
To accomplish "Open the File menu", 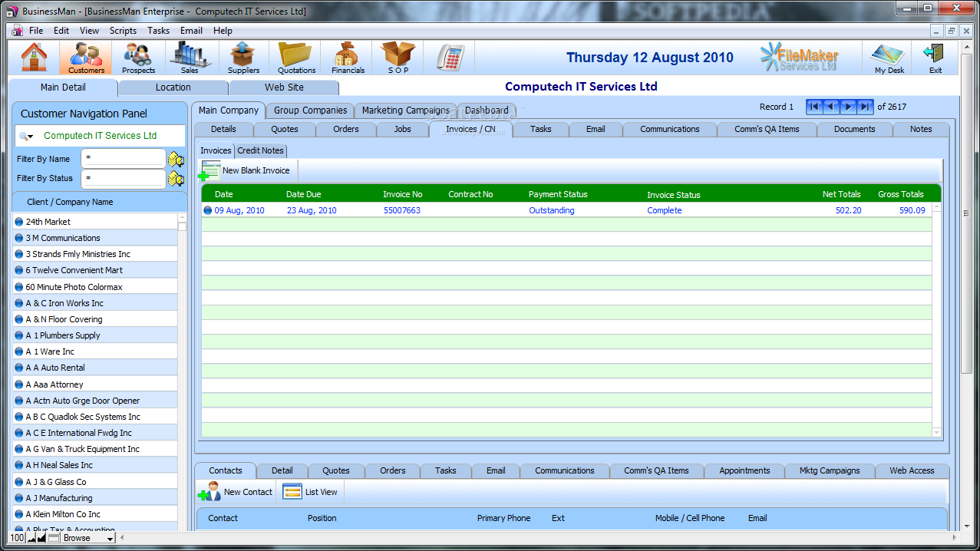I will point(36,31).
